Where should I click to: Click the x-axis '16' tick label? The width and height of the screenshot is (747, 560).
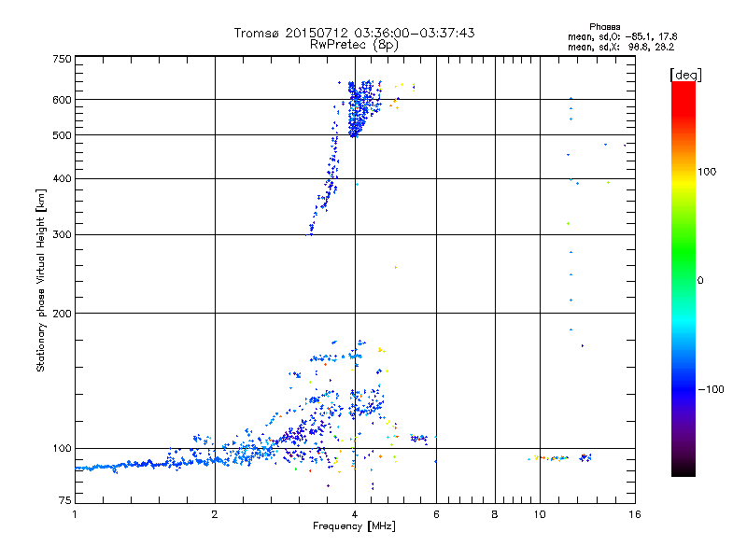click(x=635, y=514)
